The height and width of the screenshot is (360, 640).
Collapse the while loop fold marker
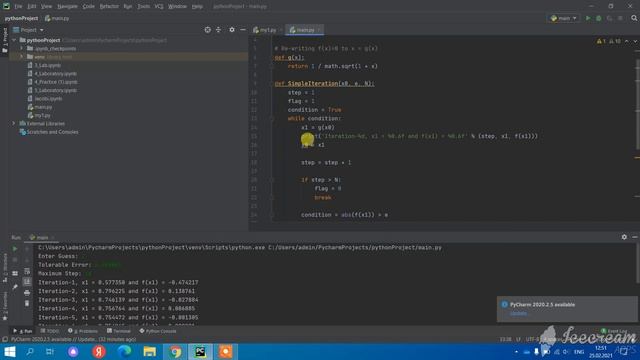click(x=271, y=118)
